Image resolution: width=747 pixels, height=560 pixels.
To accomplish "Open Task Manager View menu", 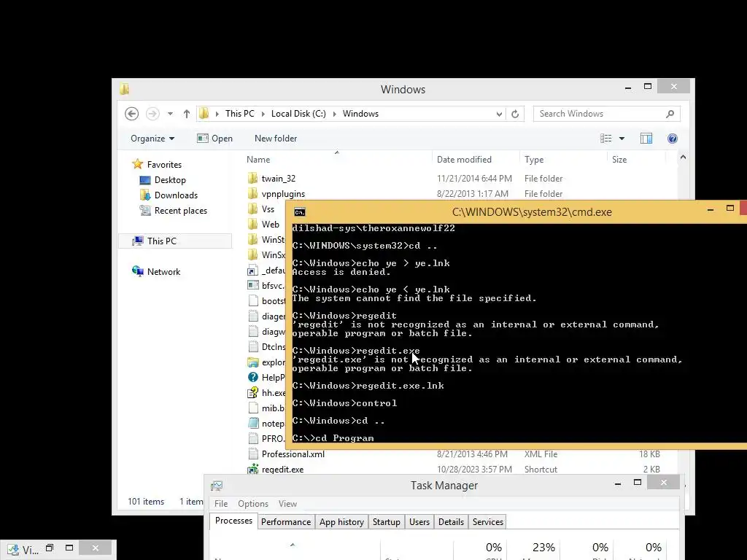I will coord(287,504).
